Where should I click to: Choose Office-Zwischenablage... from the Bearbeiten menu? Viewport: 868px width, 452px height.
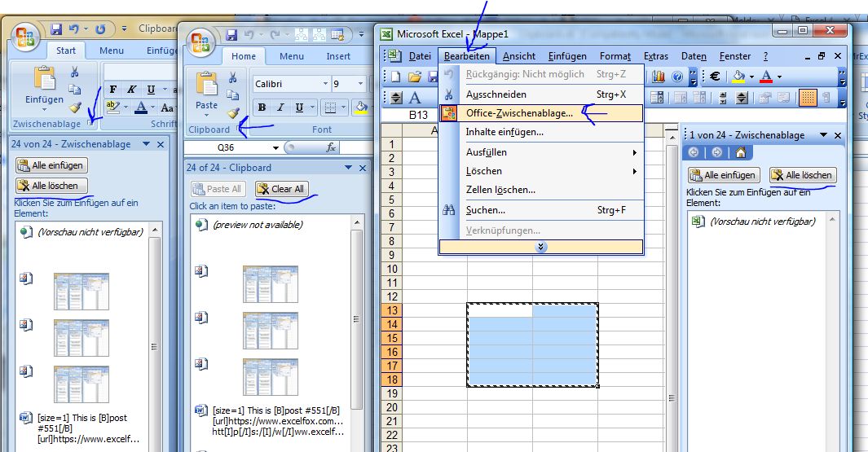tap(541, 113)
